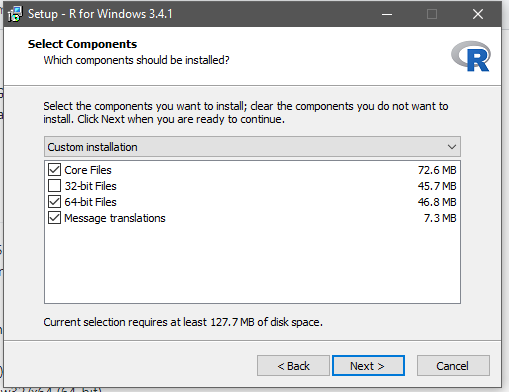Select the 45.7 MB size value

(437, 186)
